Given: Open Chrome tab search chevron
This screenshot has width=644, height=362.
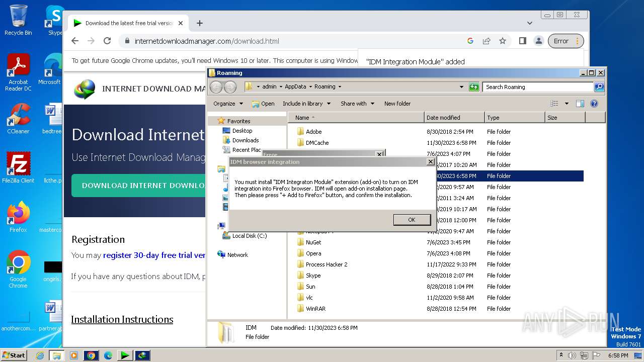Looking at the screenshot, I should pyautogui.click(x=529, y=23).
